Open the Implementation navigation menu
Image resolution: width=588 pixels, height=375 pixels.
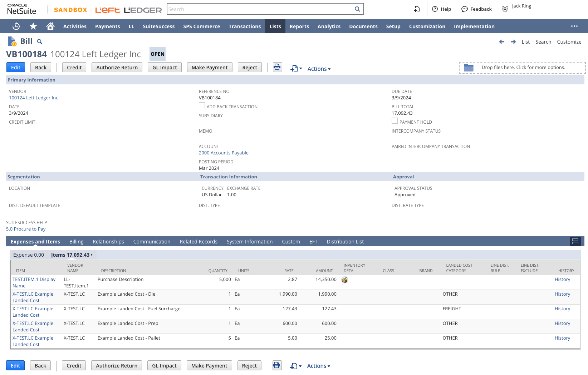[474, 26]
